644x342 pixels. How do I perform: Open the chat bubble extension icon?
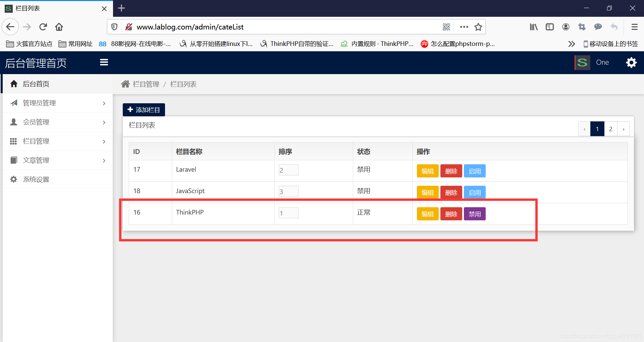[x=598, y=27]
